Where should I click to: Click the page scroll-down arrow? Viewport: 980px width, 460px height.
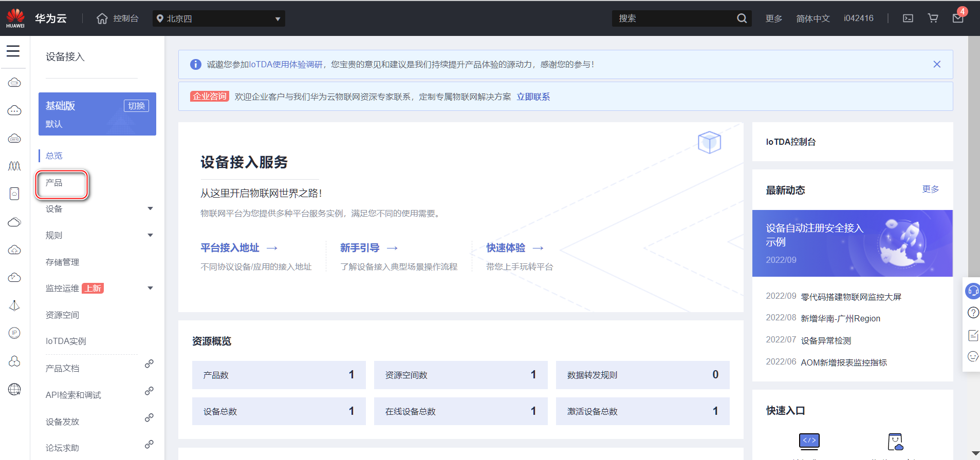tap(975, 453)
